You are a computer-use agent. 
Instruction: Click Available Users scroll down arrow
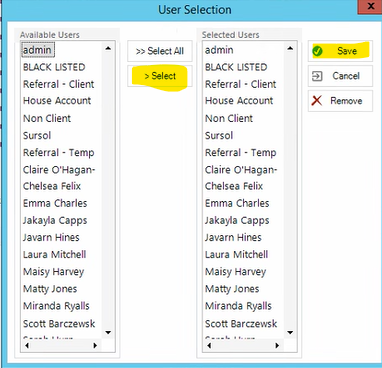point(108,332)
